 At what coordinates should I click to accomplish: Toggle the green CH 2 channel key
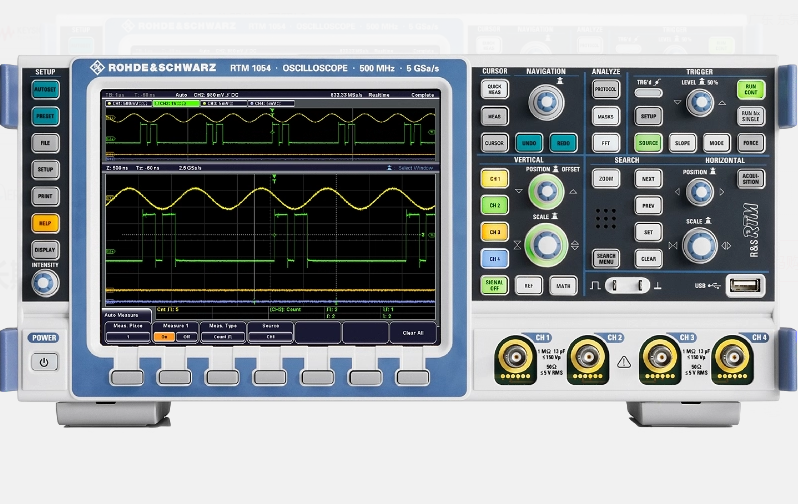pyautogui.click(x=494, y=205)
